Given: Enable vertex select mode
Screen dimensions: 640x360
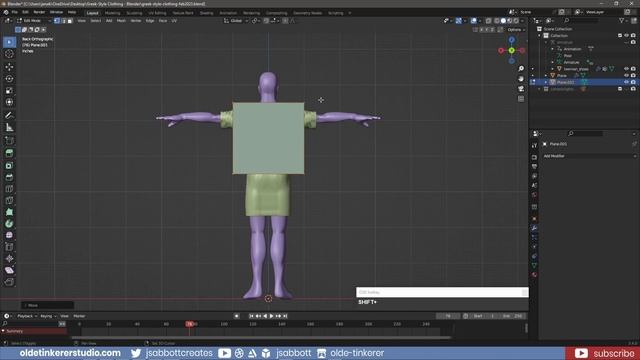Looking at the screenshot, I should click(57, 21).
